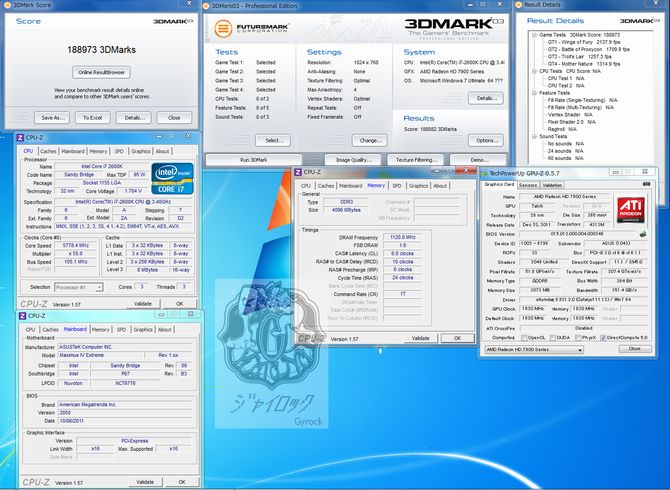Click the title icon of the CPU-Z mainboard window
The width and height of the screenshot is (670, 490).
[22, 316]
